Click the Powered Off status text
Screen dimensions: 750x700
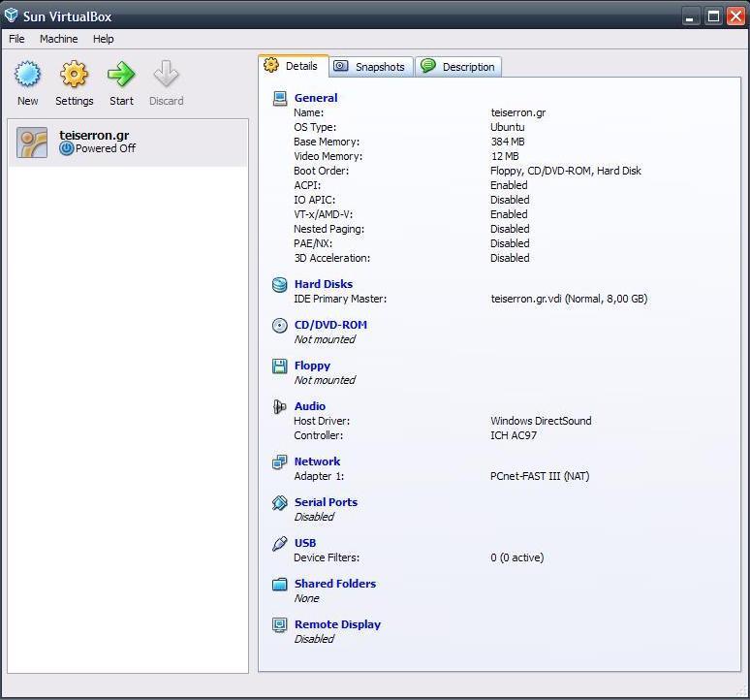[x=106, y=148]
